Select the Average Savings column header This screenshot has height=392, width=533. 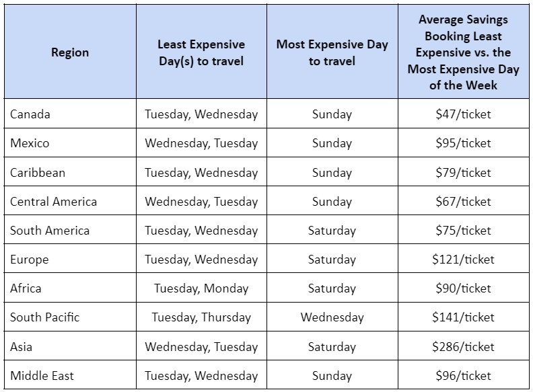tap(463, 52)
